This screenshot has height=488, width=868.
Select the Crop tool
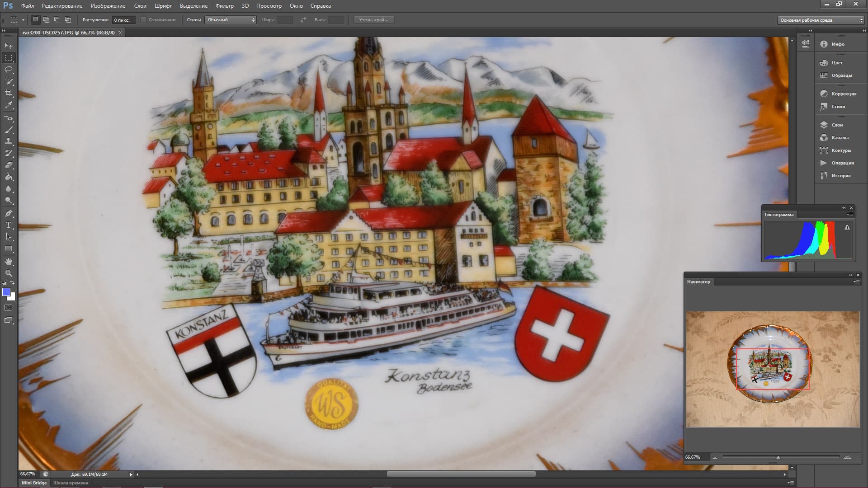9,93
